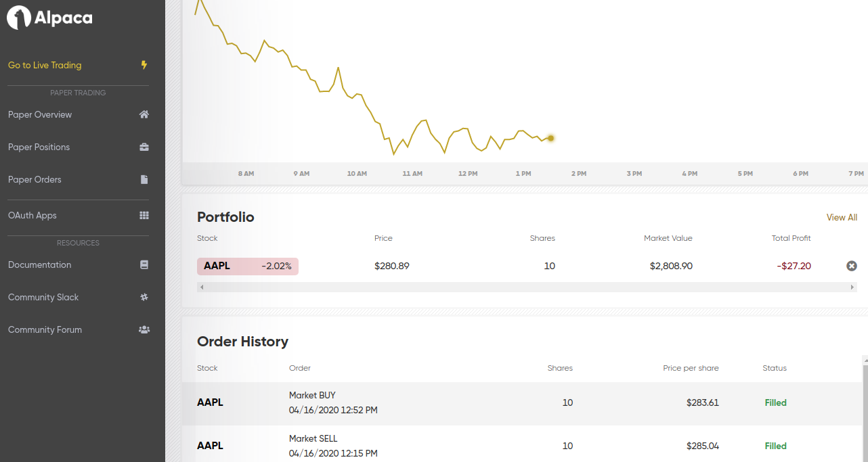
Task: Click the Status column header
Action: coord(775,368)
